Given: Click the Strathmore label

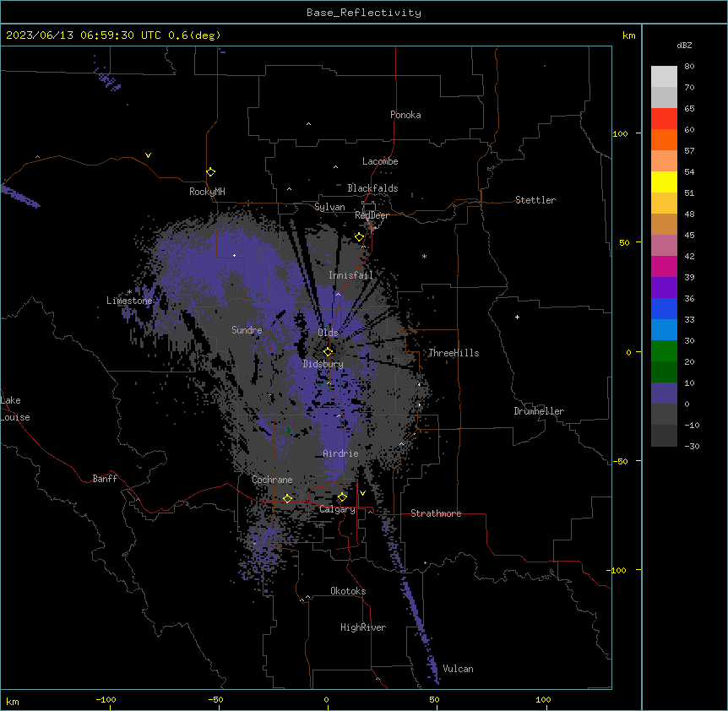Looking at the screenshot, I should pos(436,513).
